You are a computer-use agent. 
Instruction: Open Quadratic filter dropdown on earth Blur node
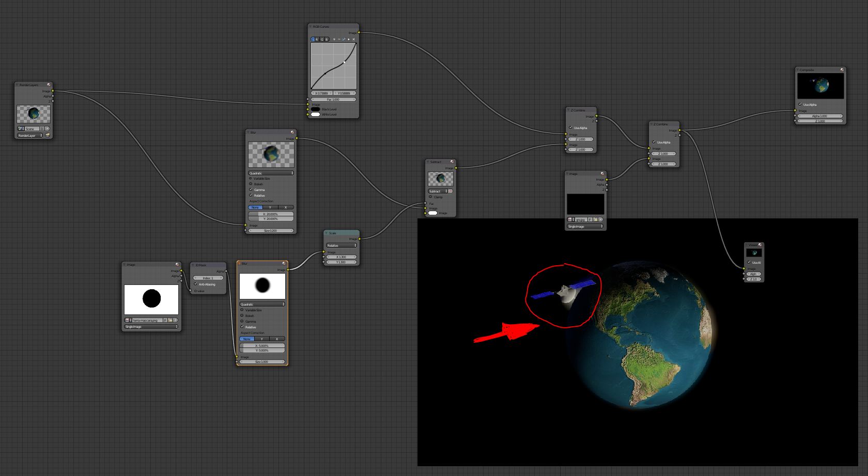tap(271, 173)
